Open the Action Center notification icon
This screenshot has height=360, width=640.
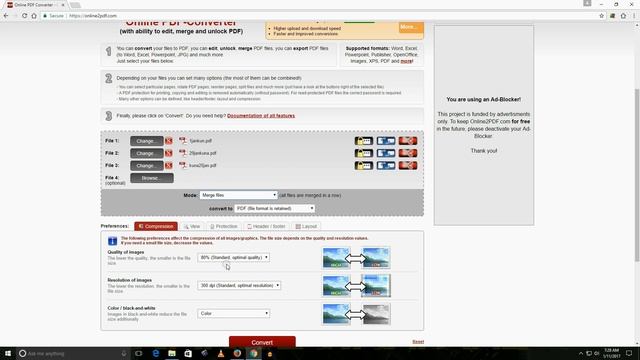[x=629, y=353]
